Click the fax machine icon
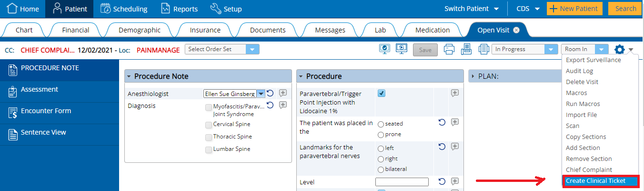This screenshot has height=191, width=644. click(466, 49)
